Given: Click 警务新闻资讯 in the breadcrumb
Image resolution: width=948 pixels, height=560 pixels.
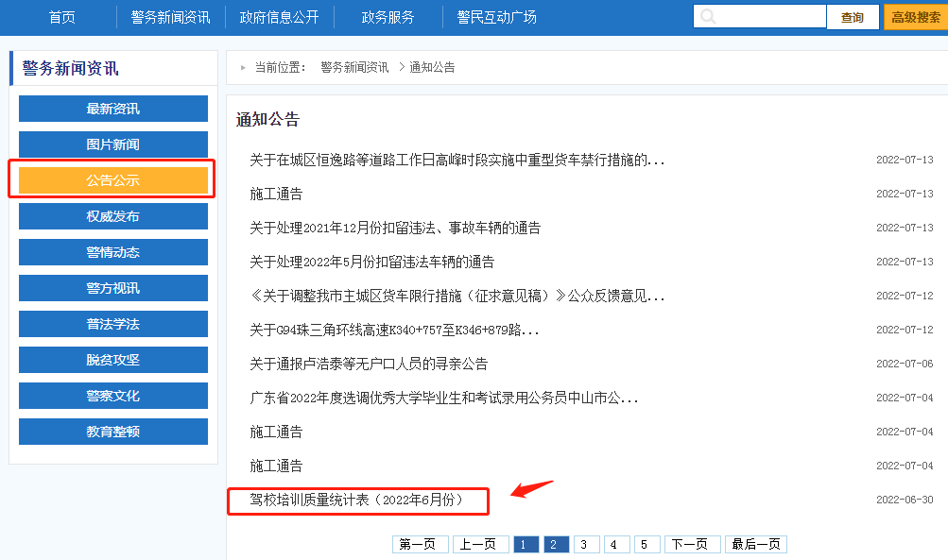Looking at the screenshot, I should tap(354, 67).
